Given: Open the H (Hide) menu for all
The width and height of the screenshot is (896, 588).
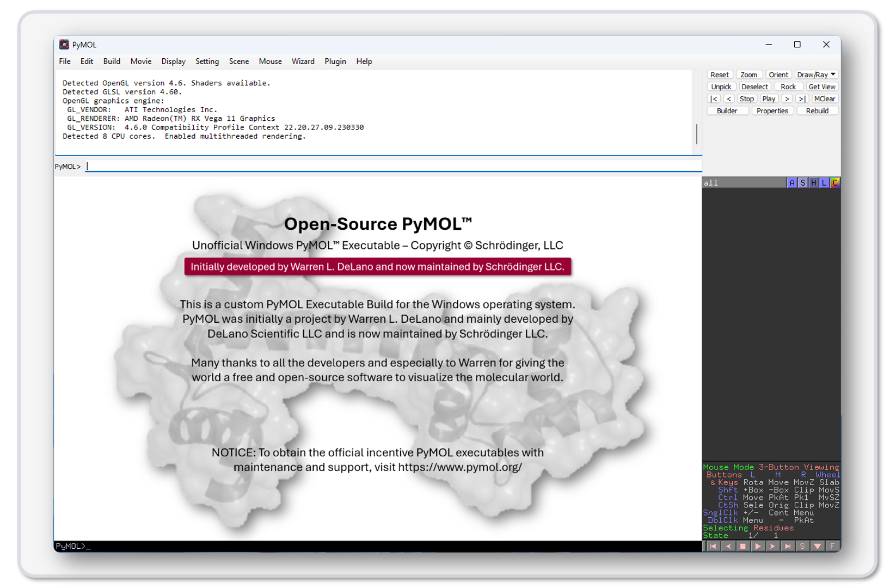Looking at the screenshot, I should tap(814, 183).
